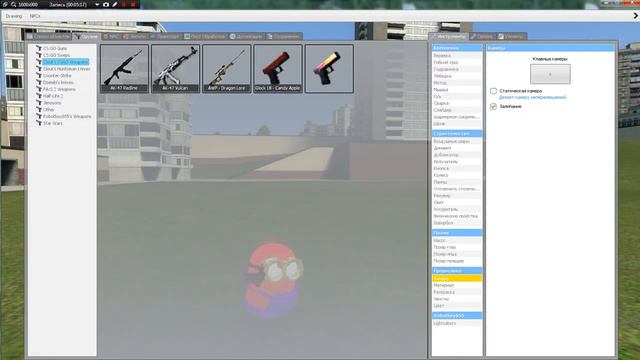This screenshot has height=360, width=640.
Task: Collapse the Строительство construction tool category
Action: coord(457,133)
